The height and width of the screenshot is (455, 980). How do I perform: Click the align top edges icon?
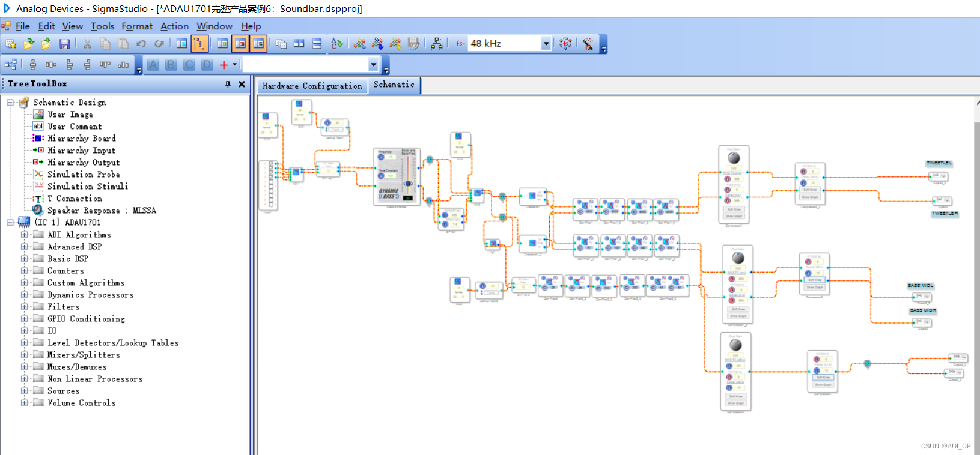pos(105,65)
